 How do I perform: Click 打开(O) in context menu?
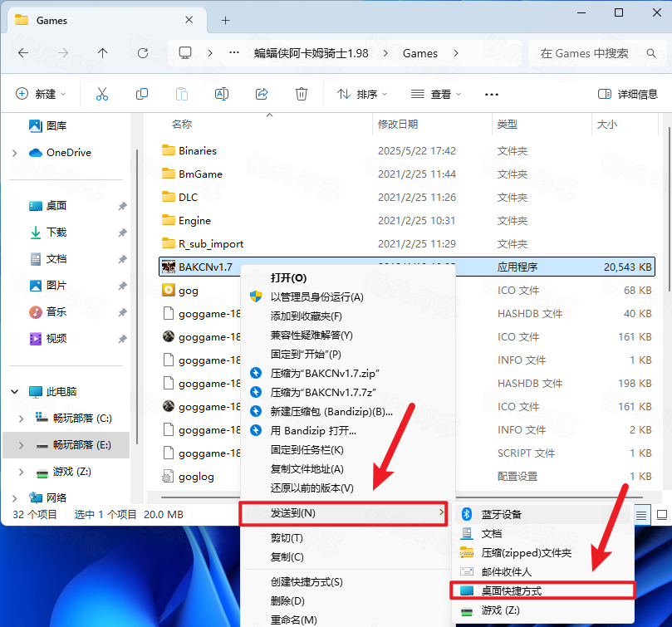[x=347, y=277]
